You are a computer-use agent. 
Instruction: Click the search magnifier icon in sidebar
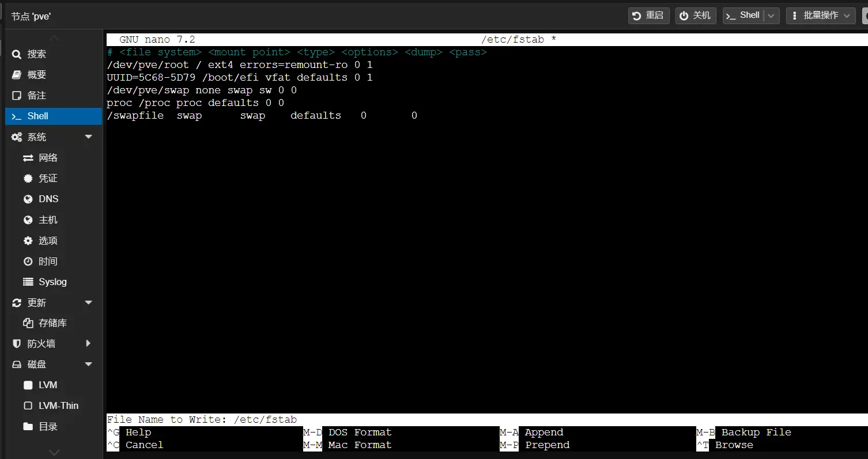point(17,54)
